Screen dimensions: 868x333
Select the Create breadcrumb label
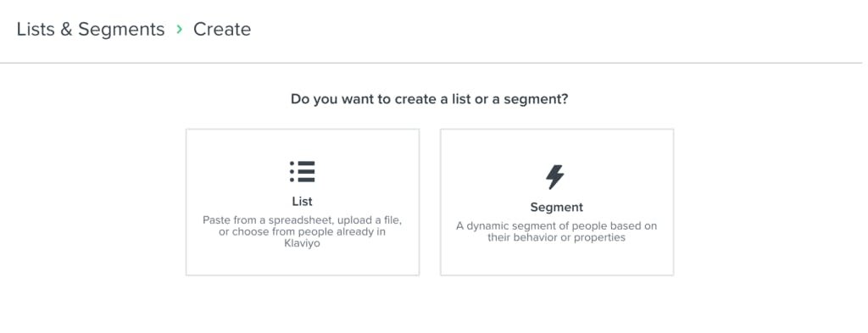point(222,30)
